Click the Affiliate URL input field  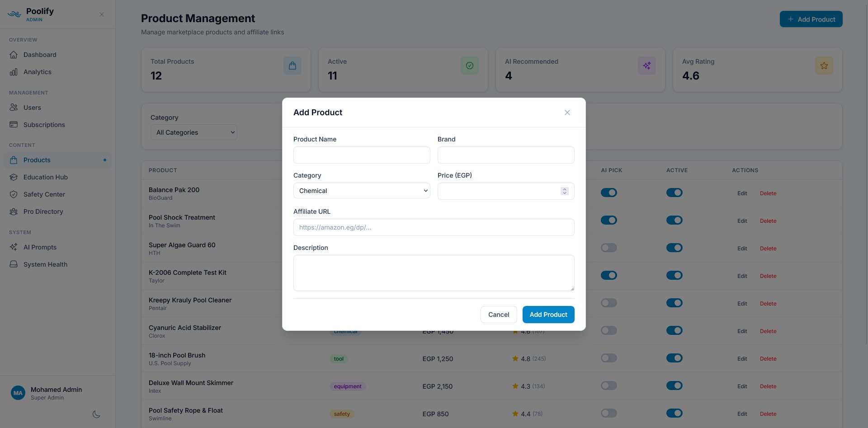pos(434,227)
